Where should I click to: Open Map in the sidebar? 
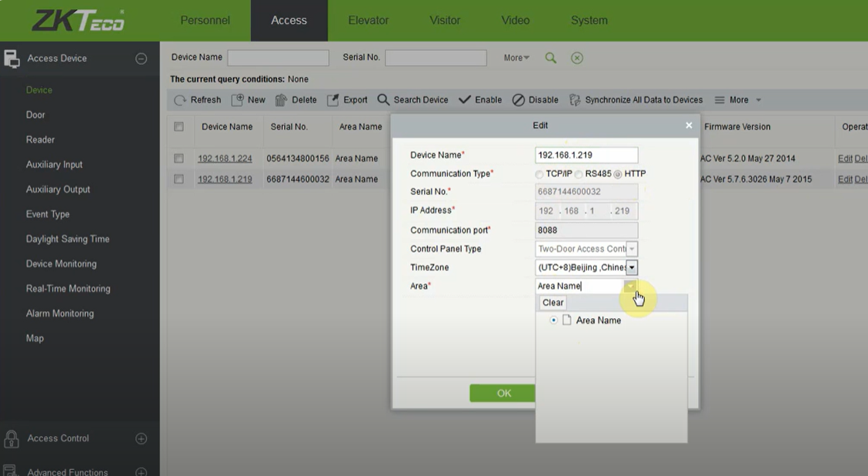pyautogui.click(x=35, y=338)
